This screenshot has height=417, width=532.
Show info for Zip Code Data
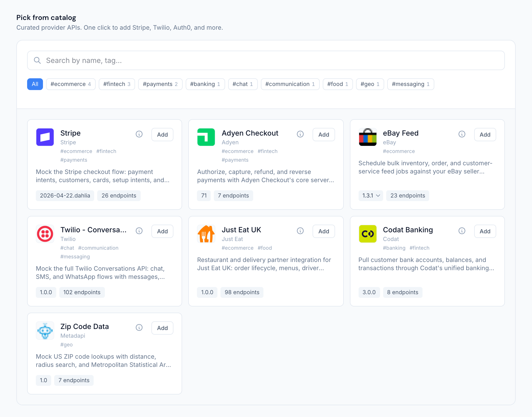click(139, 327)
